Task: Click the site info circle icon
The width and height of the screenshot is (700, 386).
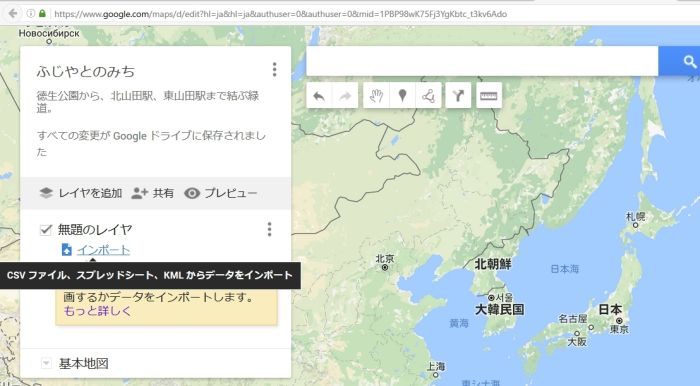Action: pos(30,13)
